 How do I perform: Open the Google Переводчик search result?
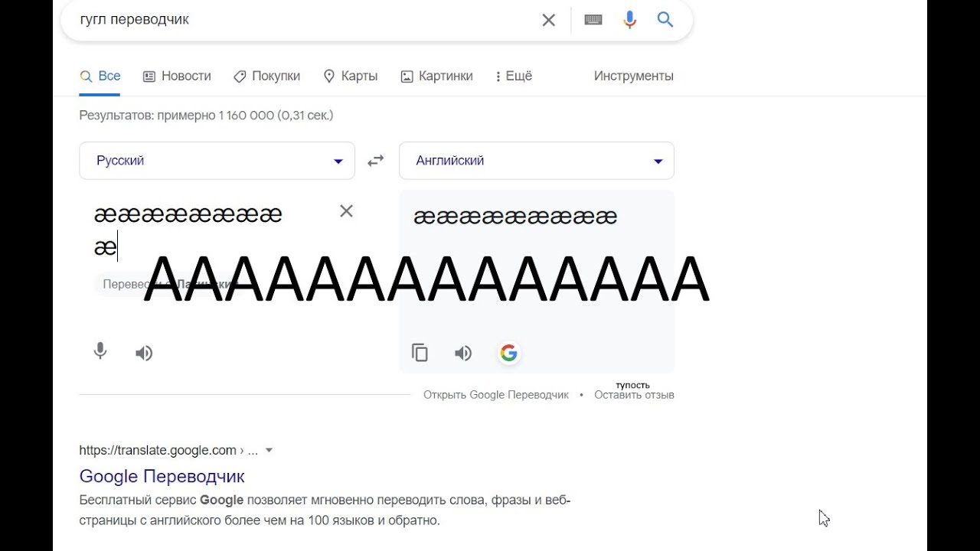point(162,476)
